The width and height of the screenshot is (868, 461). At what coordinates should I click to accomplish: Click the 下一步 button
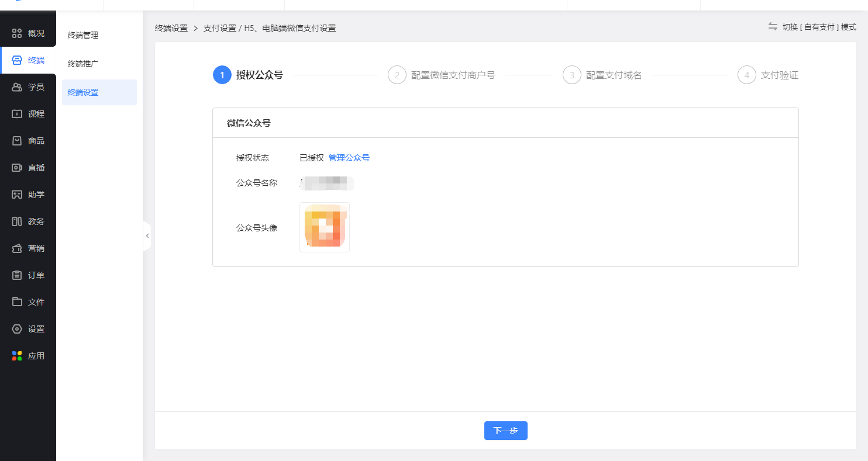506,431
